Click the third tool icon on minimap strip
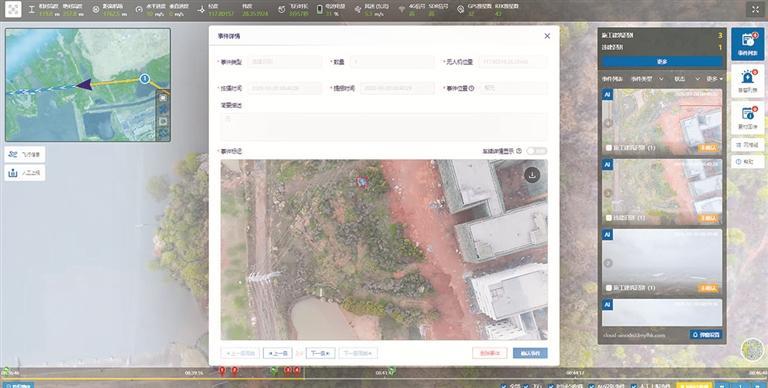Viewport: 768px width, 388px height. click(x=163, y=121)
